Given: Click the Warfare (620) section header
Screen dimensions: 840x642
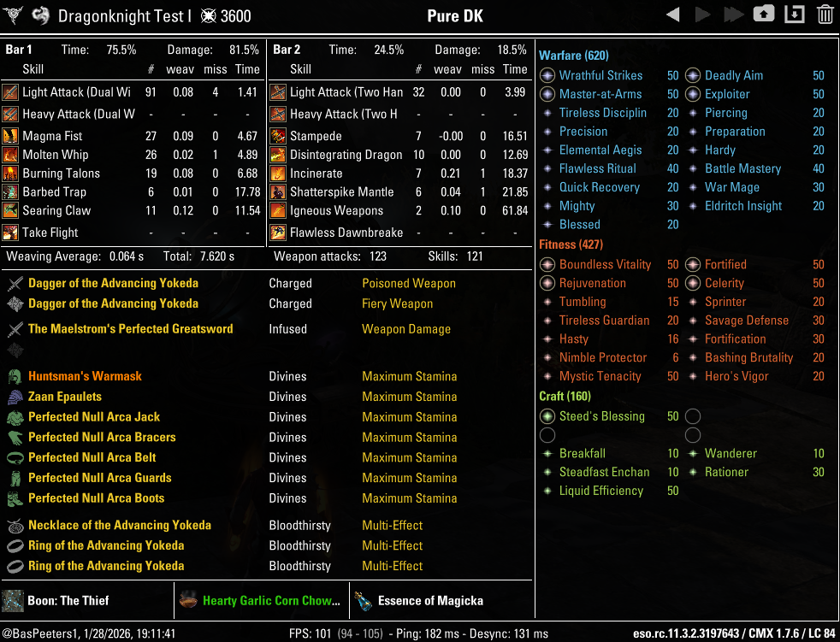Looking at the screenshot, I should (x=573, y=56).
